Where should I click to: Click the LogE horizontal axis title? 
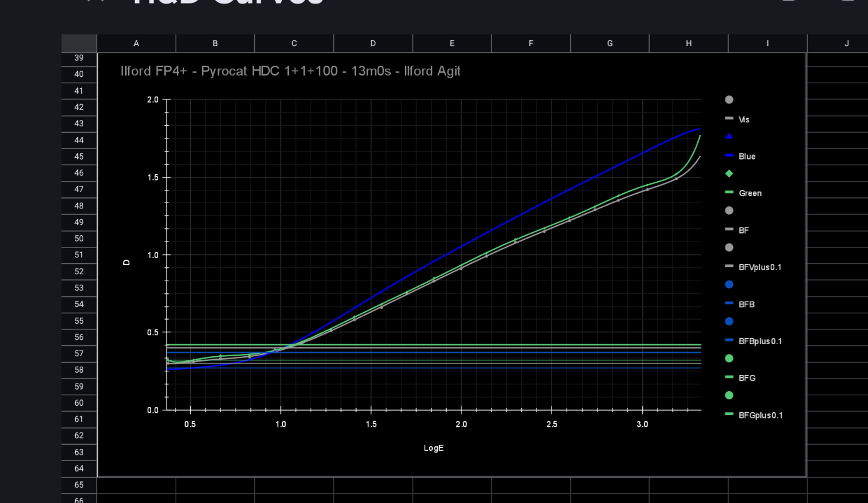(433, 448)
